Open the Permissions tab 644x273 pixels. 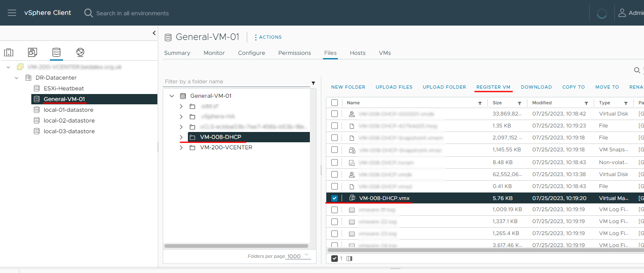(x=295, y=53)
